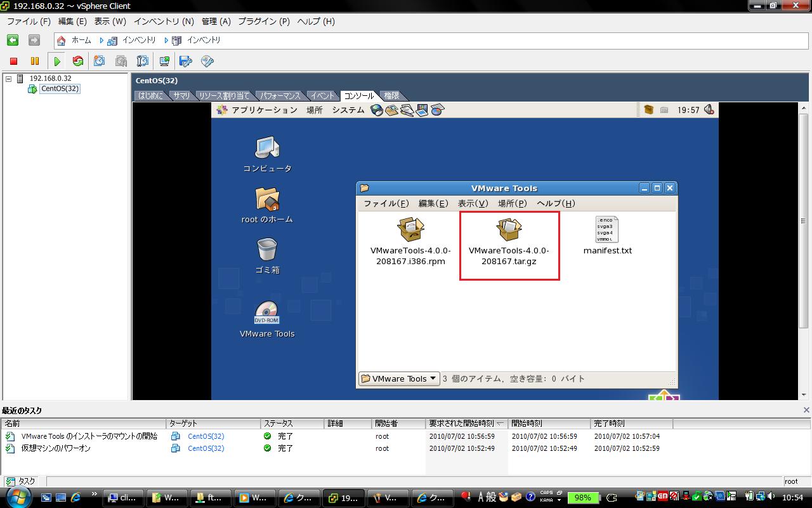
Task: Click the ホーム breadcrumb link
Action: coord(81,40)
